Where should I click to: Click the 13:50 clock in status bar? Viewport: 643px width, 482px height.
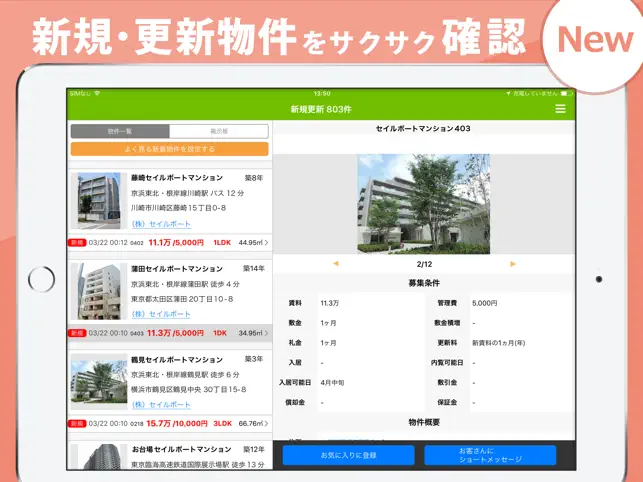322,94
